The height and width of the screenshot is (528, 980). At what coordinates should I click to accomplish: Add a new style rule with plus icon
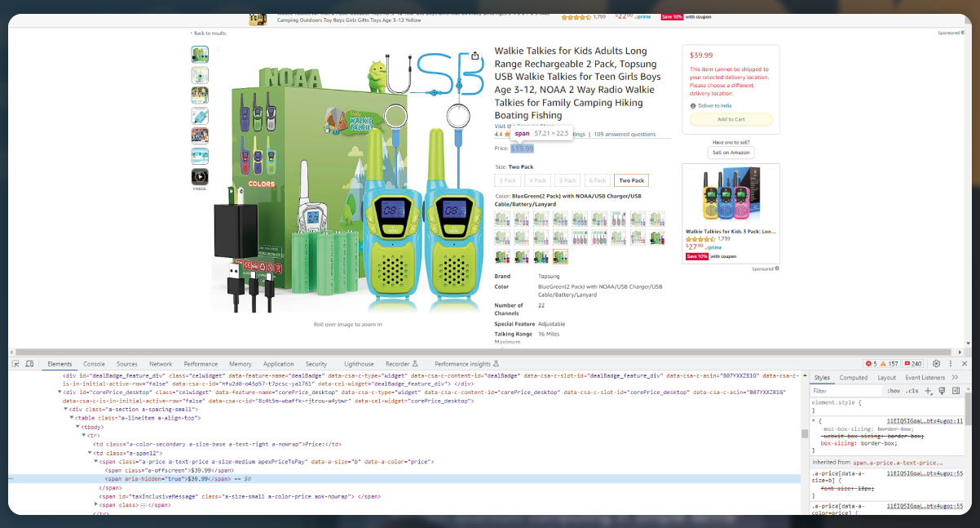coord(929,391)
